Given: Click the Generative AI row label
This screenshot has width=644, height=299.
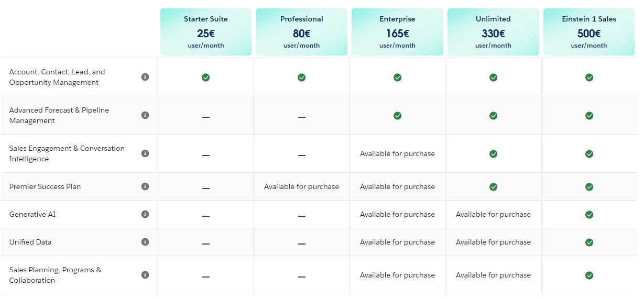Looking at the screenshot, I should point(32,214).
